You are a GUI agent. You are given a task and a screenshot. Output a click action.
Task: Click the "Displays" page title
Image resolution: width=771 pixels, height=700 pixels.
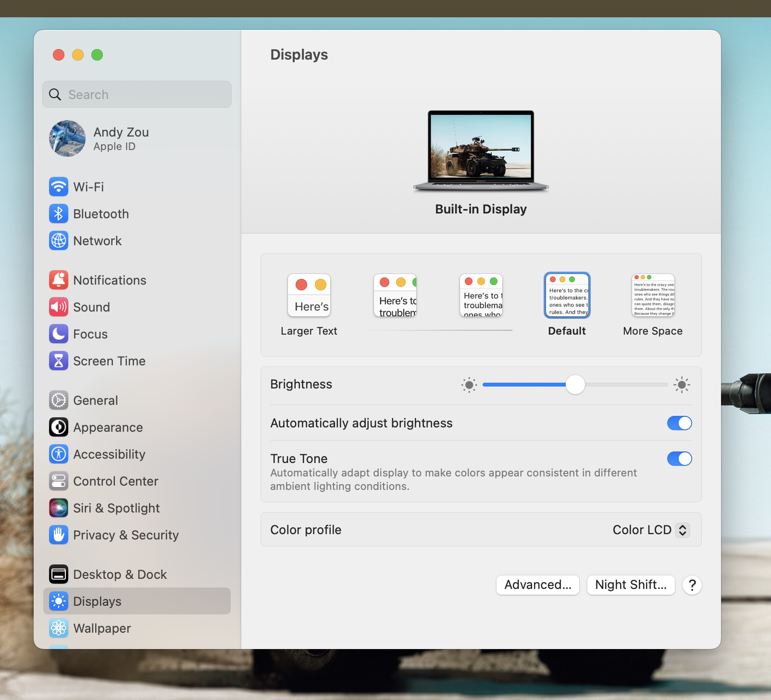click(299, 55)
